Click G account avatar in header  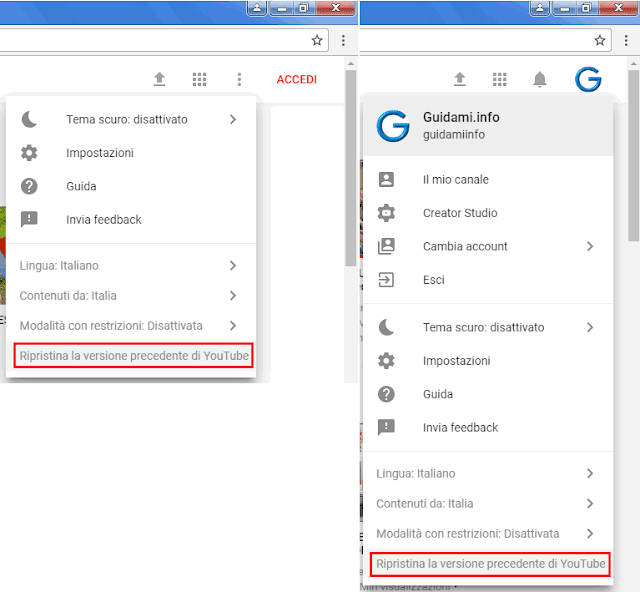pos(588,79)
